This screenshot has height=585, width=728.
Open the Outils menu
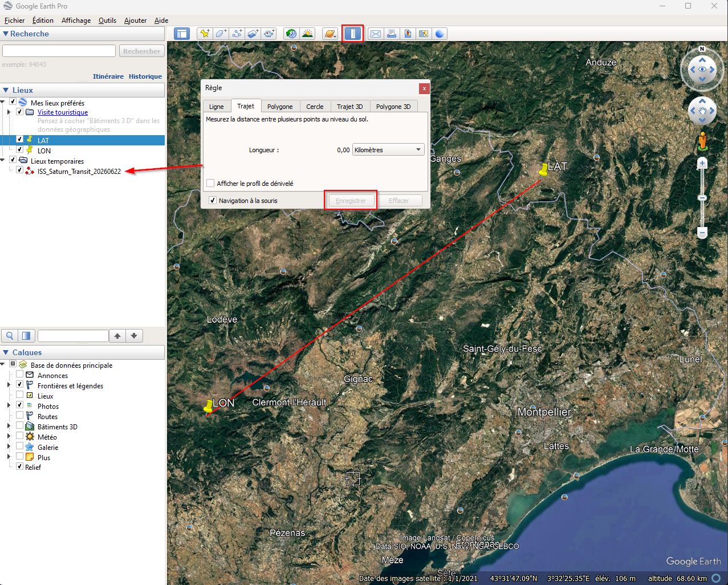tap(107, 20)
